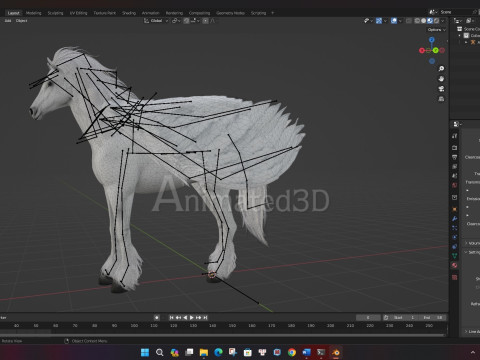Click the green Y axis on navigation gizmo
This screenshot has height=360, width=480.
click(x=435, y=50)
